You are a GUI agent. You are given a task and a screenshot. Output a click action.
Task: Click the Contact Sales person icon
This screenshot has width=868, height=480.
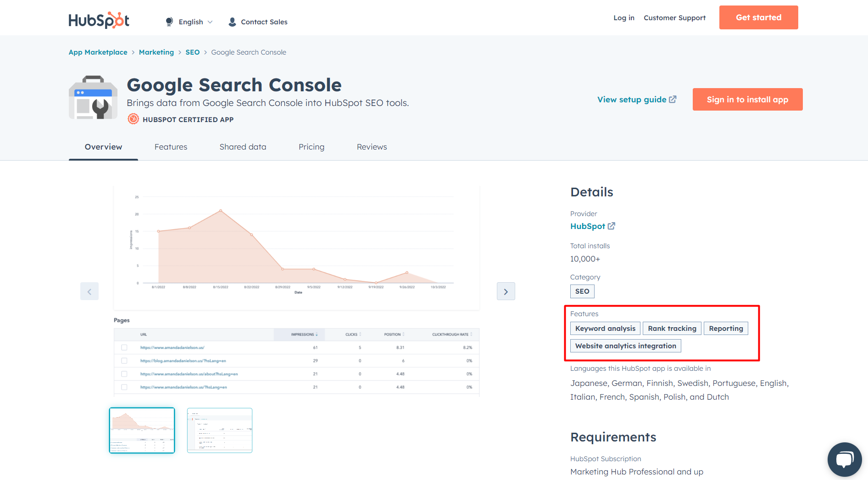(x=232, y=22)
